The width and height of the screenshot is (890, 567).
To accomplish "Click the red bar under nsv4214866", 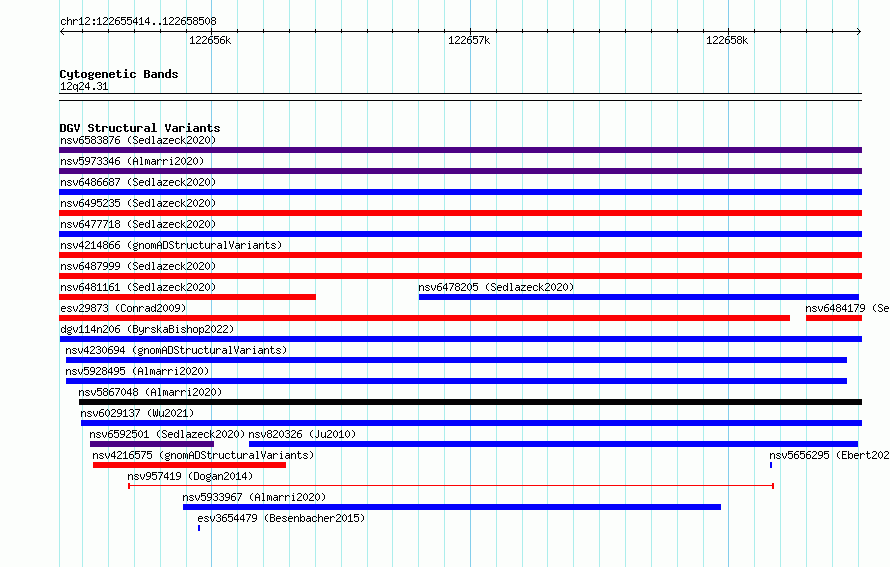I will [460, 255].
